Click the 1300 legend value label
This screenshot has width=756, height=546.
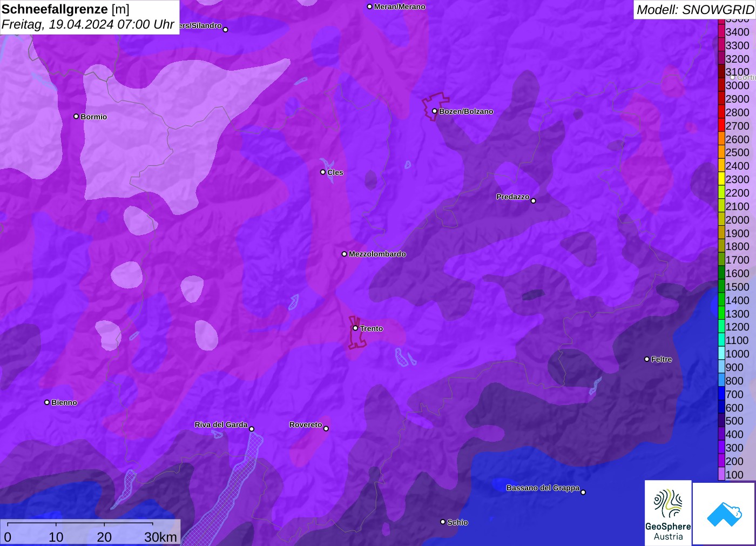pos(737,314)
